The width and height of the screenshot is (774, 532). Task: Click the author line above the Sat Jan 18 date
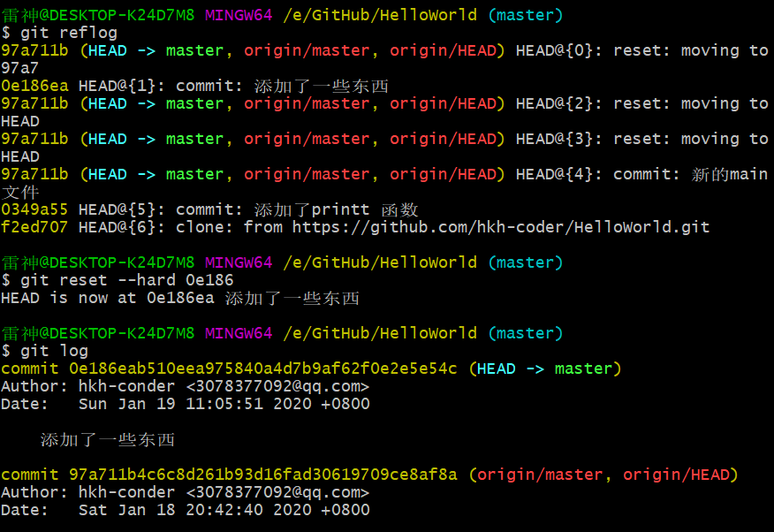tap(186, 492)
